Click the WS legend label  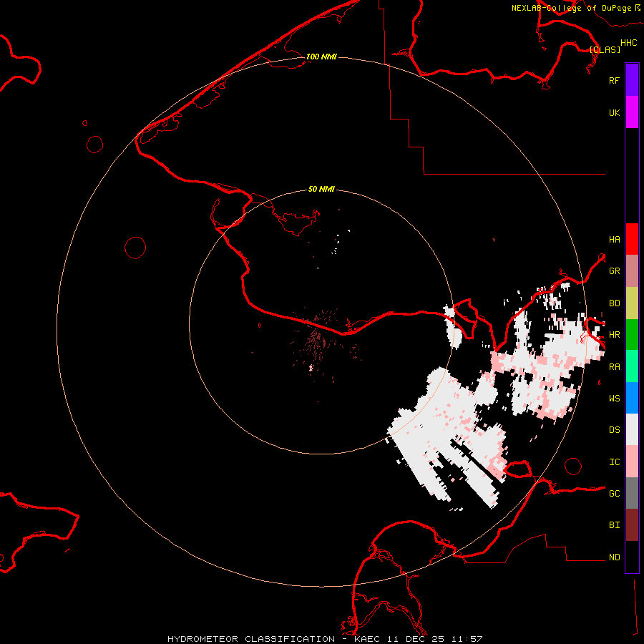pos(614,398)
